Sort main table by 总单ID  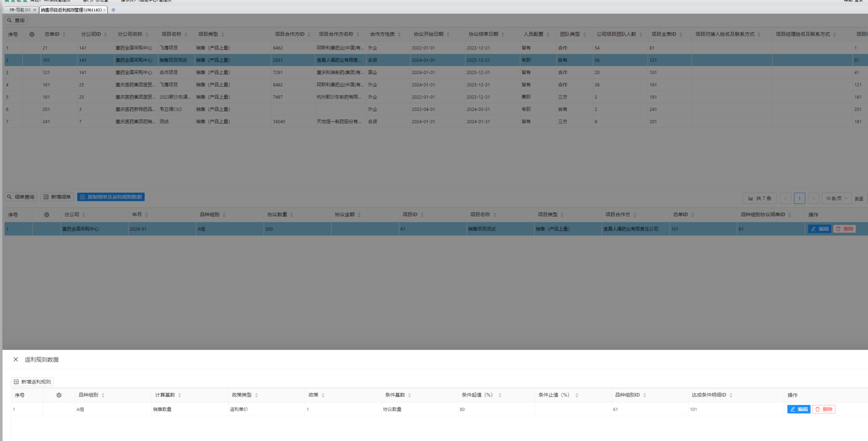pos(64,34)
